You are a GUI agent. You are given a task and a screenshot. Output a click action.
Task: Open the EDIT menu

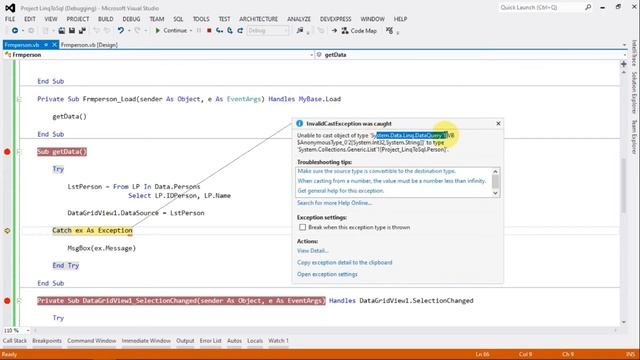(x=30, y=19)
